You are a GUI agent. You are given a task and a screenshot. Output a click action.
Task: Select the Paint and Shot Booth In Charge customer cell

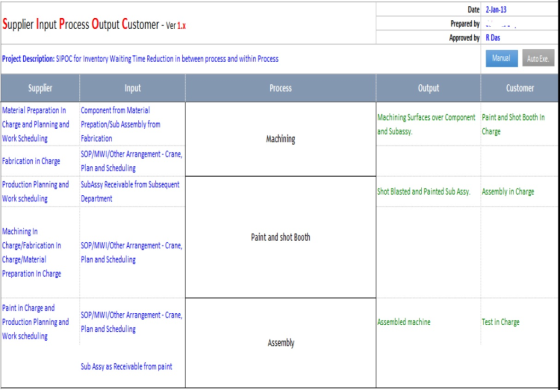[x=520, y=124]
